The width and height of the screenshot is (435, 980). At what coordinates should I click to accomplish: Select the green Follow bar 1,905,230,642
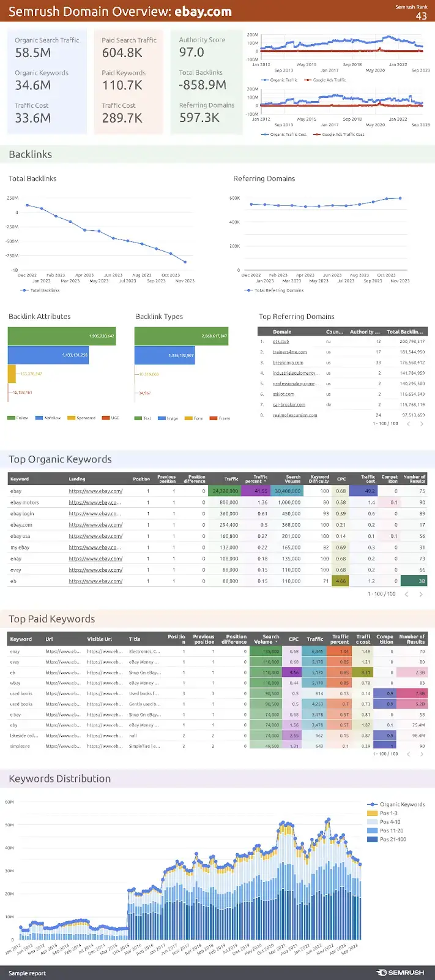click(61, 336)
